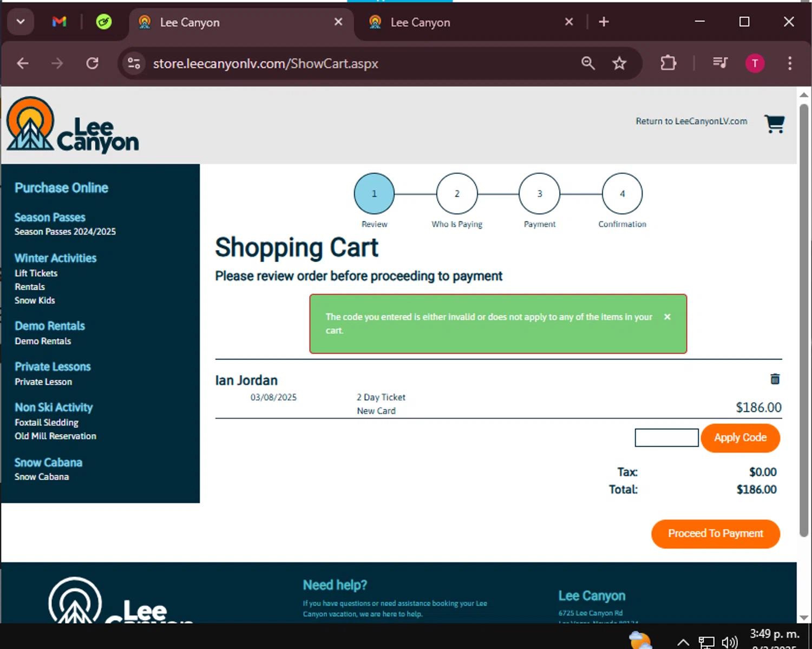
Task: Go forward in browser history
Action: tap(57, 63)
